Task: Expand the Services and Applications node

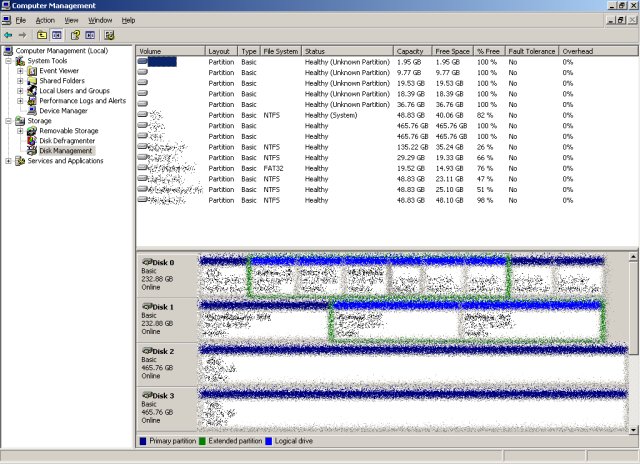Action: click(8, 161)
